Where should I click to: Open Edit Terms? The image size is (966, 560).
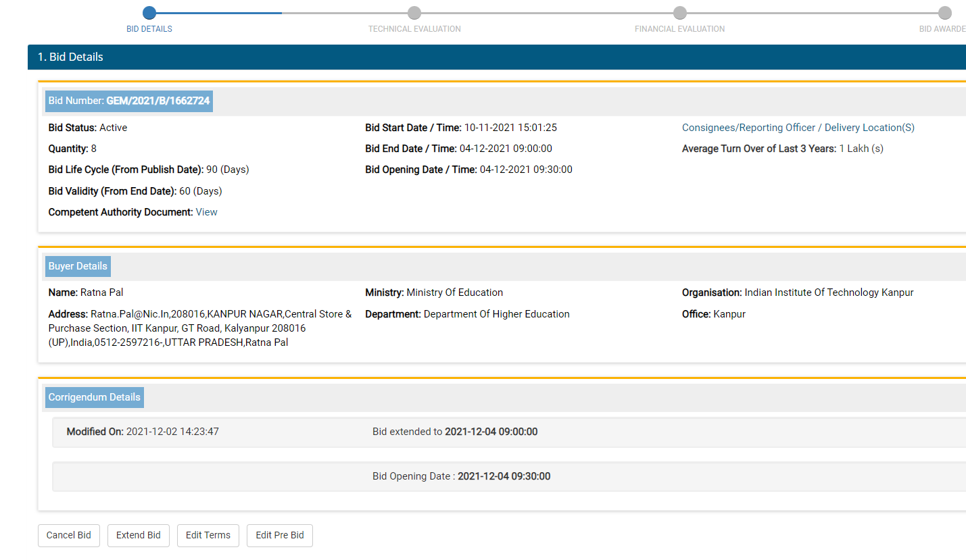208,535
